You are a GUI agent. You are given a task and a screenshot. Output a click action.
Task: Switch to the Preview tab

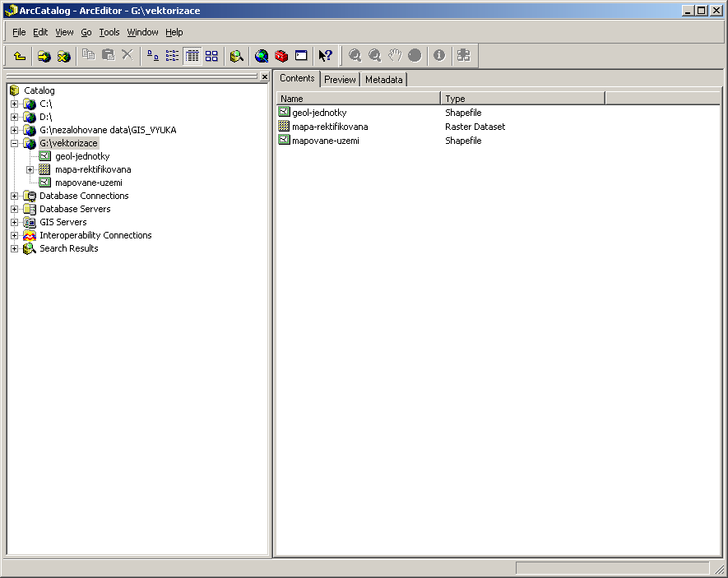pos(340,80)
